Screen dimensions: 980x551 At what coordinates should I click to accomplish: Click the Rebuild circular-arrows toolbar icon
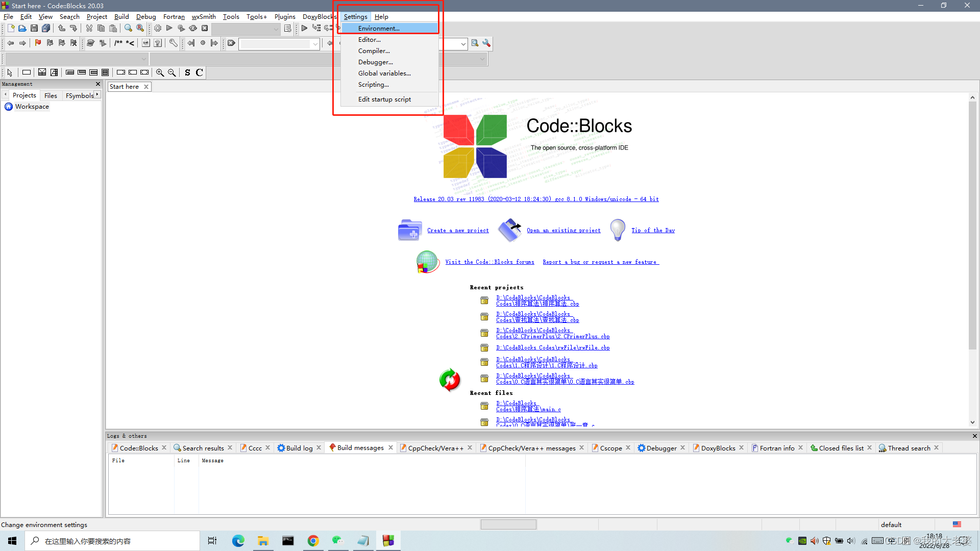[193, 28]
